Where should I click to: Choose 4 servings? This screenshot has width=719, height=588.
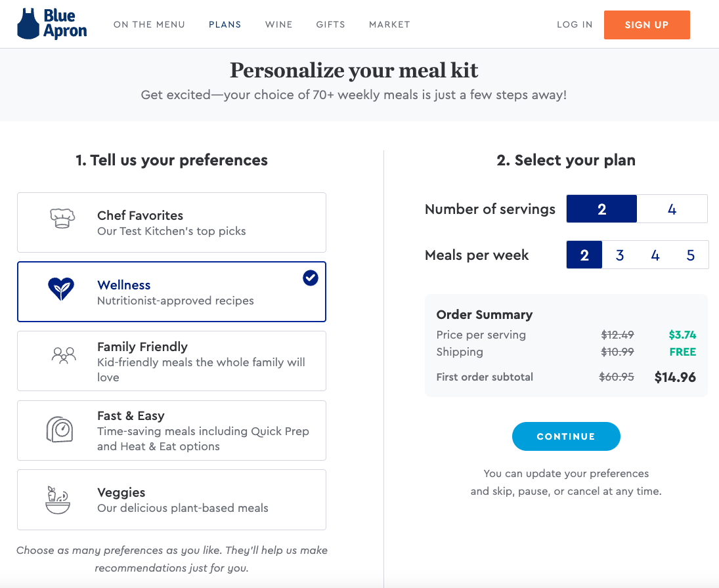coord(672,208)
